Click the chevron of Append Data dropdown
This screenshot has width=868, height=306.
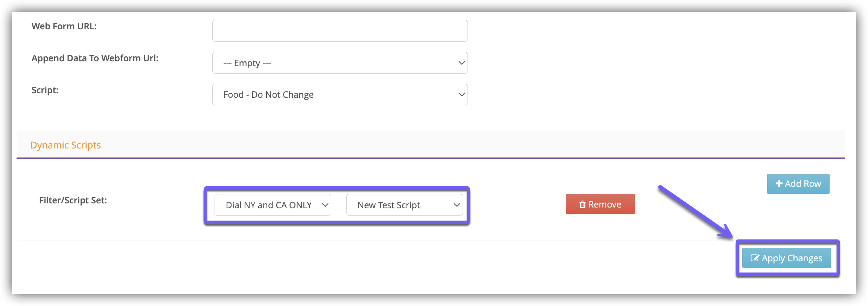pyautogui.click(x=461, y=63)
